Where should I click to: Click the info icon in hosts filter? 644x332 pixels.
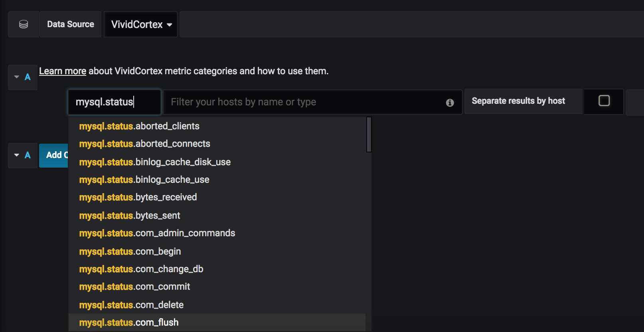pos(450,103)
